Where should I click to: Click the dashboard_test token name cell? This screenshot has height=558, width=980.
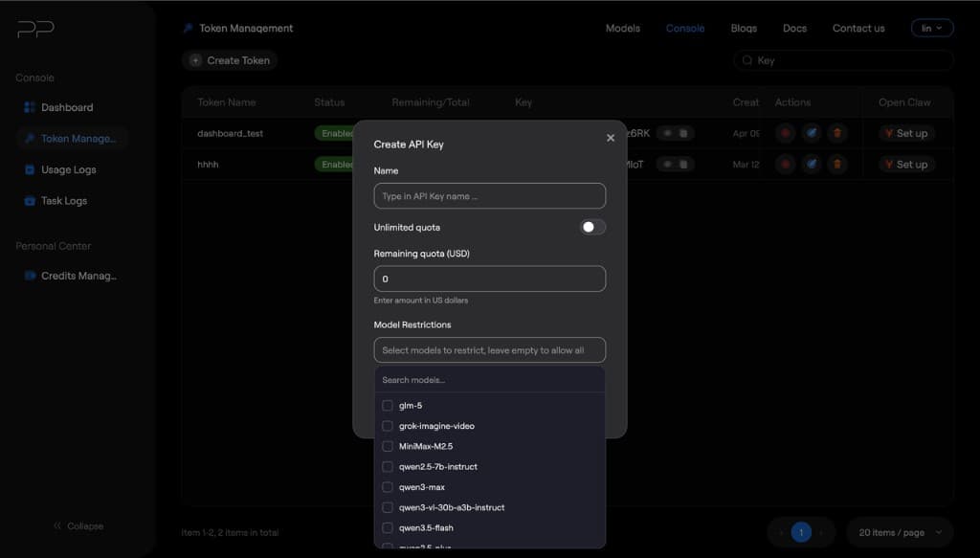pyautogui.click(x=230, y=133)
